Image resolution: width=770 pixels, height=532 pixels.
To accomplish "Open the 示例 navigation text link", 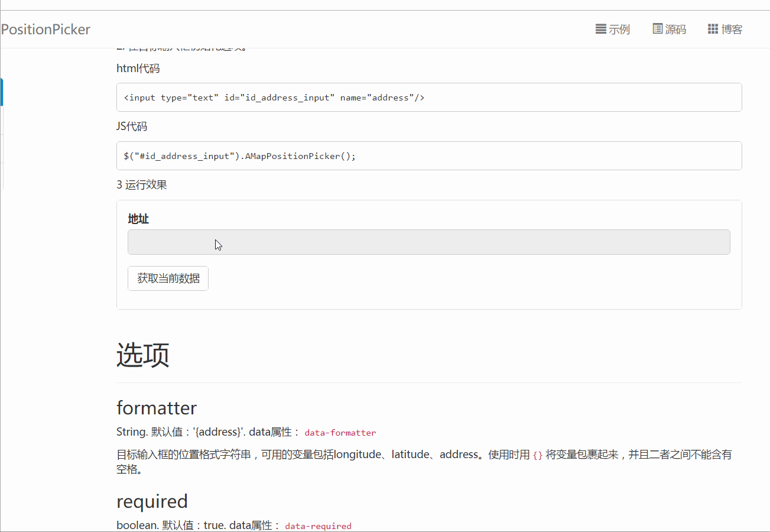I will tap(619, 30).
